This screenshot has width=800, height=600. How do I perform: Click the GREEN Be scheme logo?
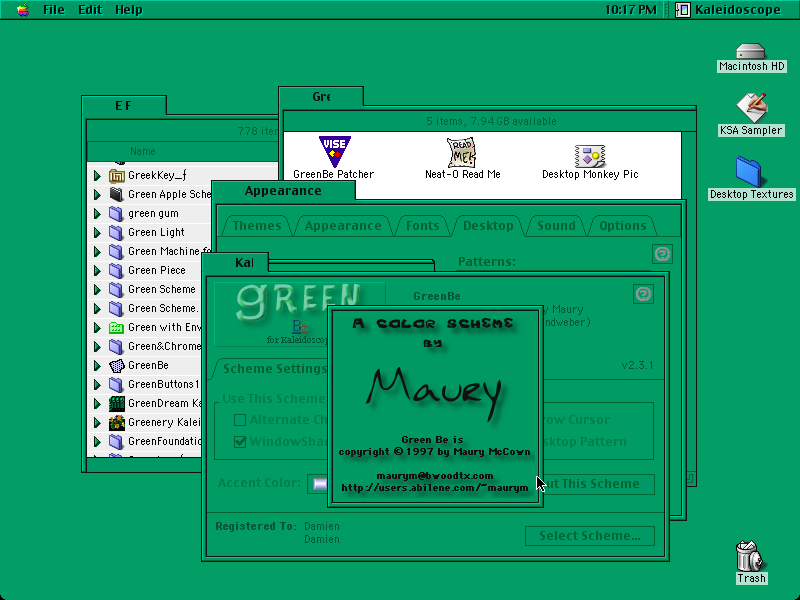[299, 314]
